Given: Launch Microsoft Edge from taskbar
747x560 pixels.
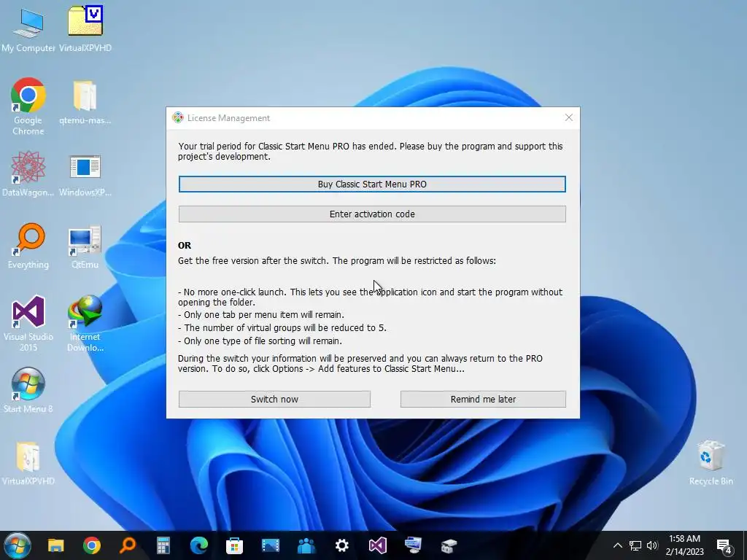Looking at the screenshot, I should coord(198,545).
